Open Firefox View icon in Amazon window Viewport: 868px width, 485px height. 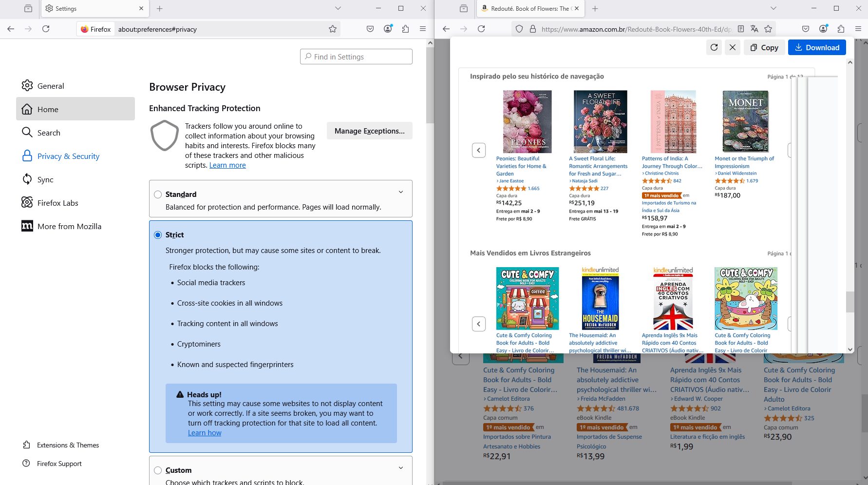[464, 8]
